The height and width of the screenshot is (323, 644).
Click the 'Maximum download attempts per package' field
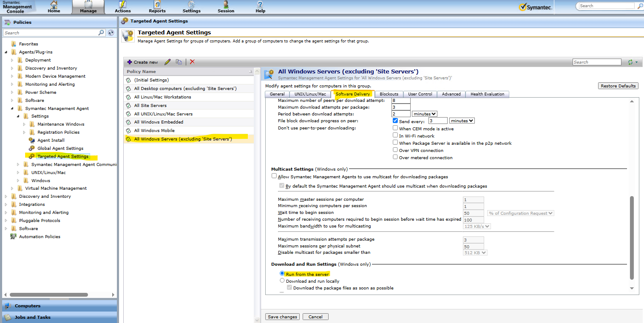401,107
